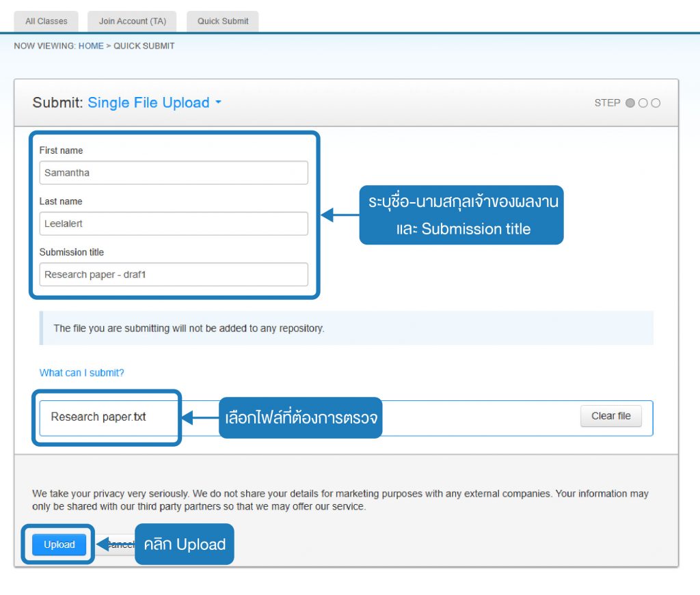Image resolution: width=700 pixels, height=595 pixels.
Task: Focus the First name field with Samantha
Action: click(x=174, y=173)
